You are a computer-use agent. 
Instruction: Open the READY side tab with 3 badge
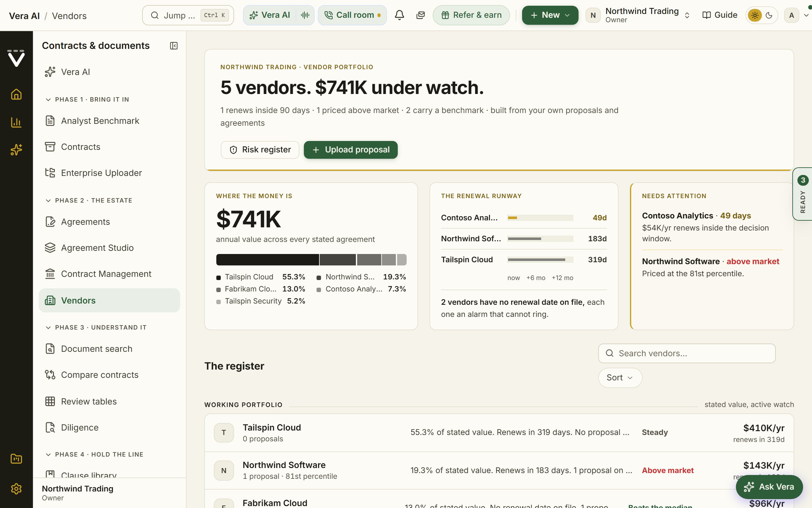pyautogui.click(x=802, y=194)
